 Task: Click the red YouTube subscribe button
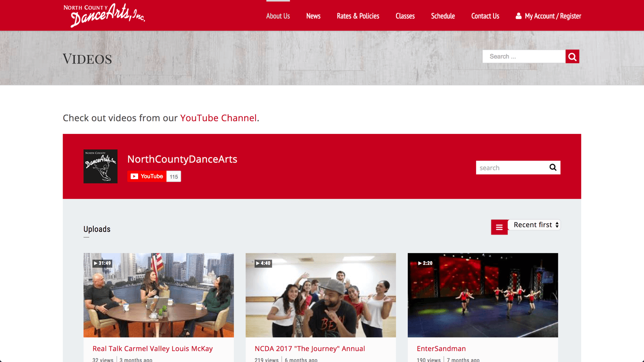pyautogui.click(x=147, y=176)
